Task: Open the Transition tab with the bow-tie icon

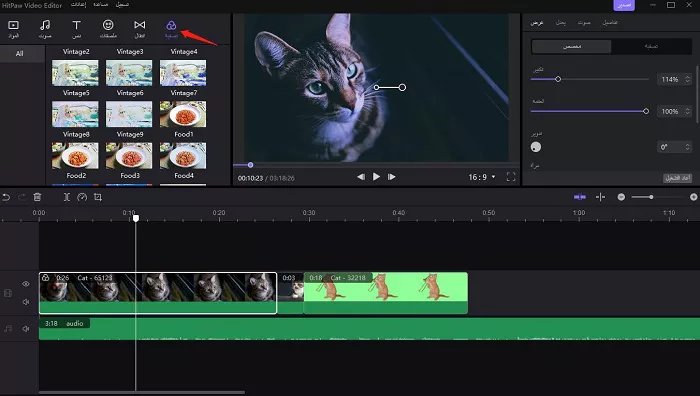Action: pos(140,29)
